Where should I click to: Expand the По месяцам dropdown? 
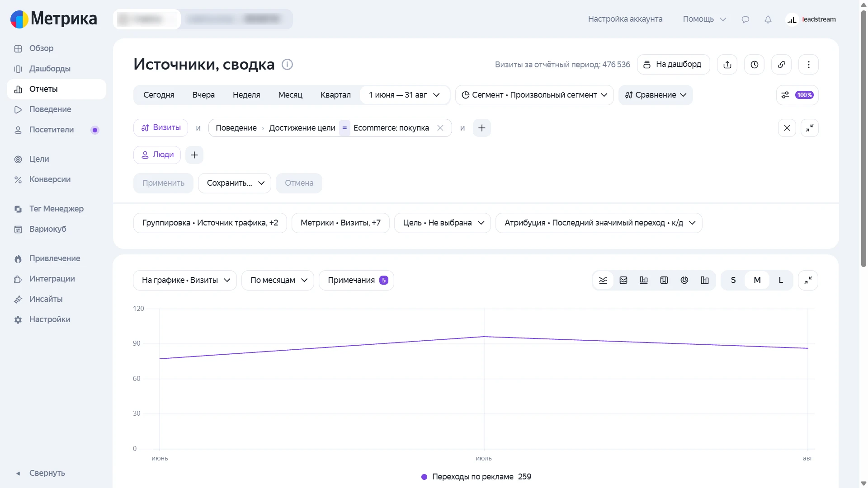(x=278, y=280)
